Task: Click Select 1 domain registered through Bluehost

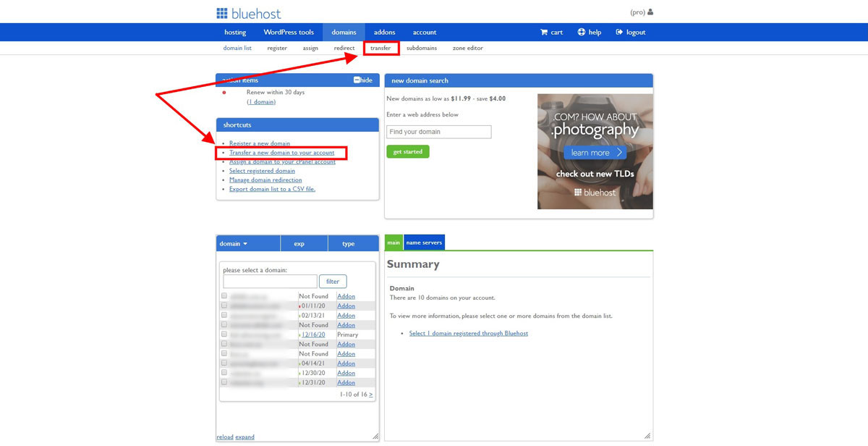Action: [469, 333]
